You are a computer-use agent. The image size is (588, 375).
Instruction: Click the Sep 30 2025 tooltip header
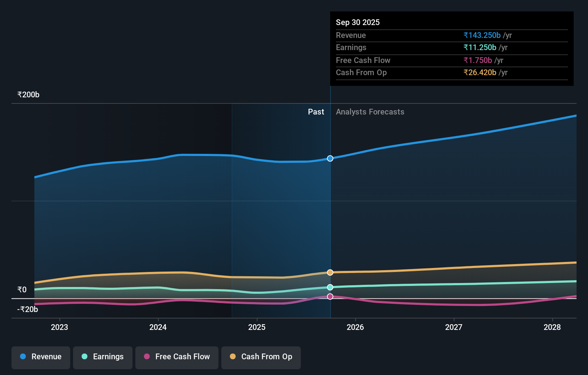[357, 22]
